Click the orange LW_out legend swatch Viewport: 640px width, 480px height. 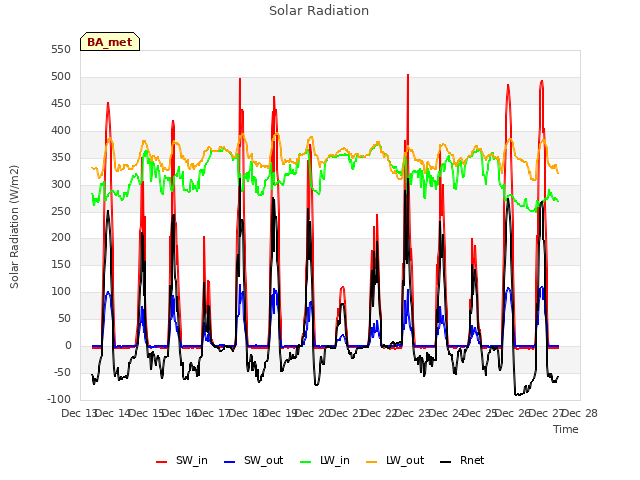click(372, 462)
